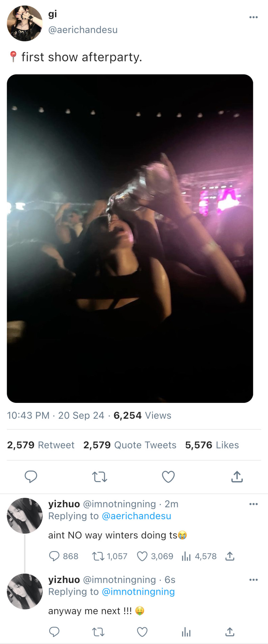Like the main afterparty tweet

pos(168,477)
